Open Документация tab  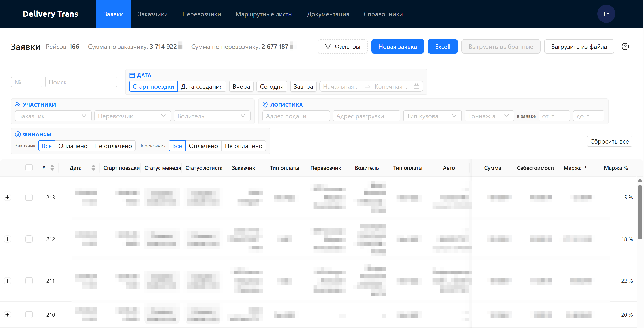328,14
